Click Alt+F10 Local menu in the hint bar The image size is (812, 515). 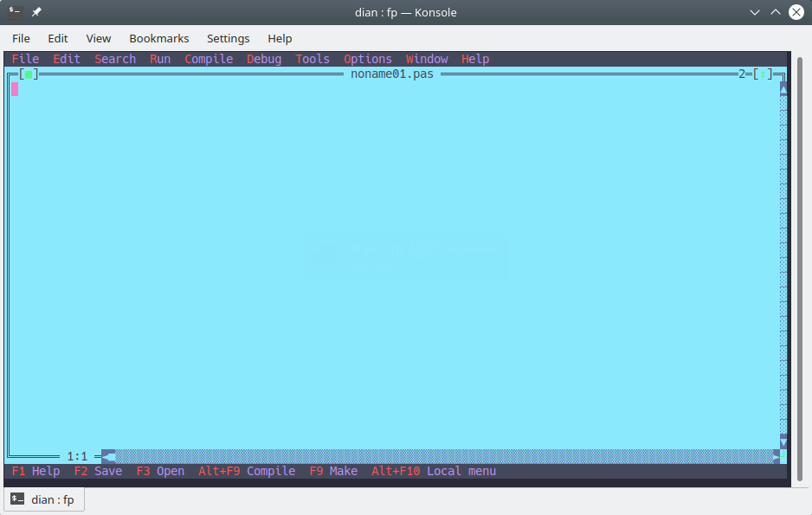(432, 471)
